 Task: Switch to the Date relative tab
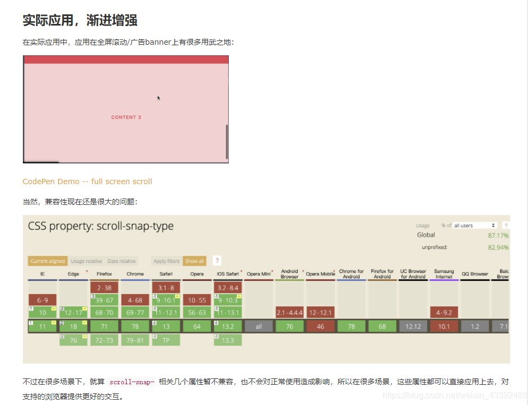click(122, 261)
